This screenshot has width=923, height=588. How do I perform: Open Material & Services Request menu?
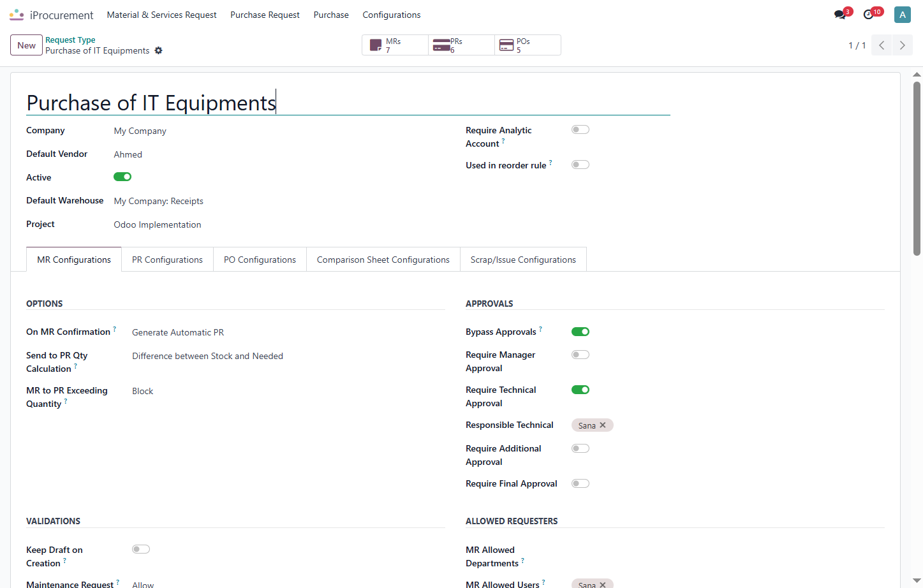coord(161,15)
